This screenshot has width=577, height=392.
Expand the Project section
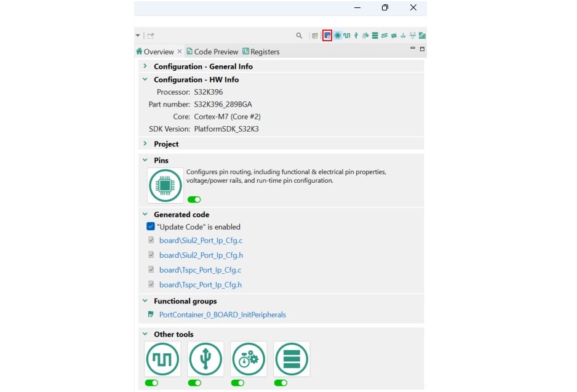click(145, 143)
